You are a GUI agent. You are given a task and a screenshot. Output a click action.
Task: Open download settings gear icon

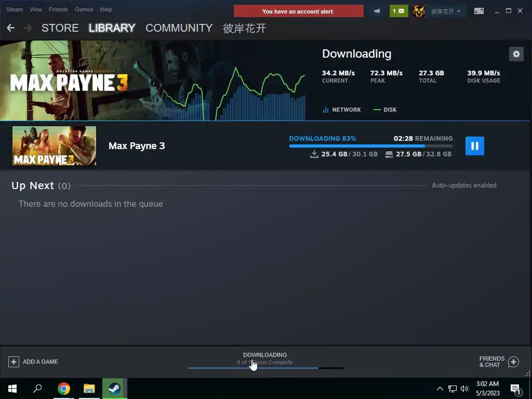pyautogui.click(x=516, y=54)
